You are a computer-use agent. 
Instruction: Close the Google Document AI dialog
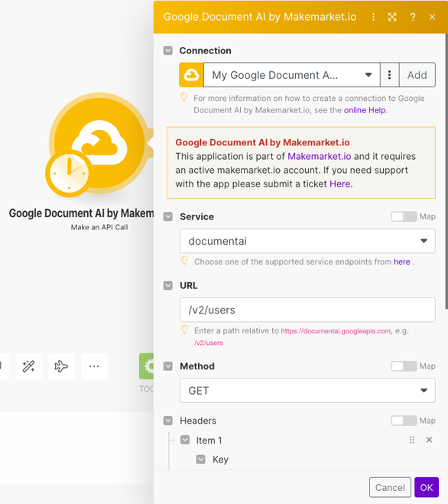(x=432, y=17)
